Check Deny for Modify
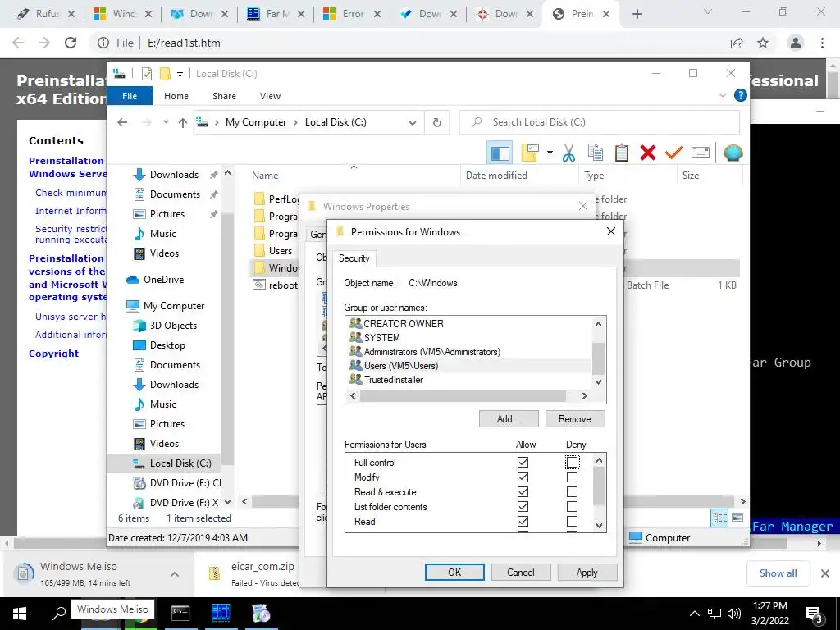Screen dimensions: 840x630 pyautogui.click(x=572, y=477)
